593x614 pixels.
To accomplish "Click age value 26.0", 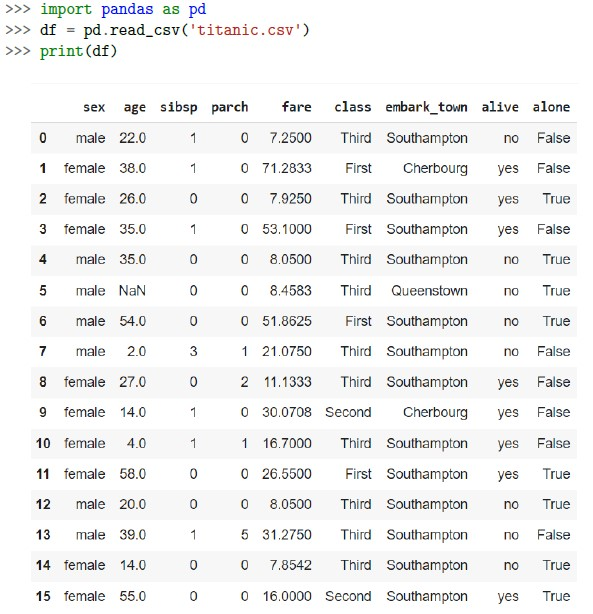I will pyautogui.click(x=132, y=199).
